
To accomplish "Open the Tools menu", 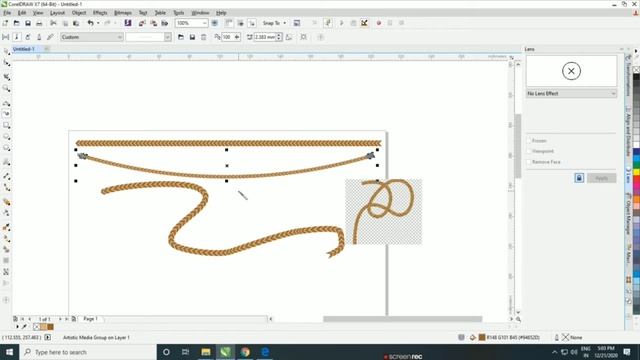I will pos(178,13).
